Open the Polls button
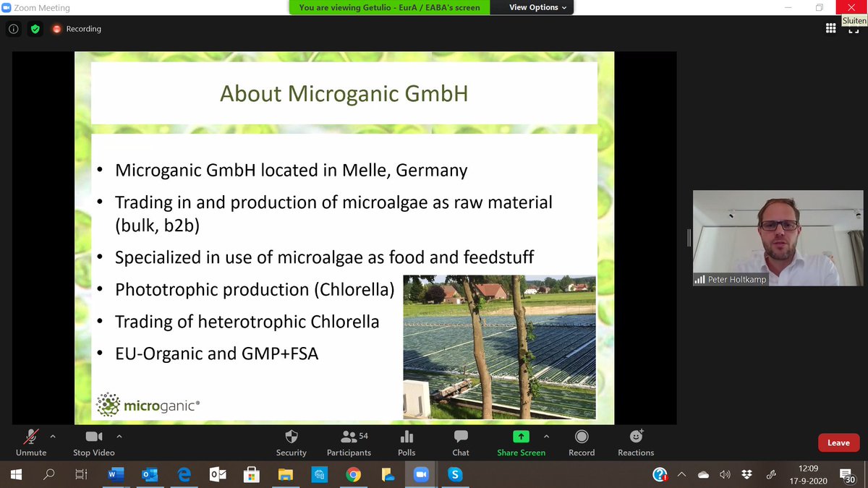The width and height of the screenshot is (868, 488). [407, 442]
